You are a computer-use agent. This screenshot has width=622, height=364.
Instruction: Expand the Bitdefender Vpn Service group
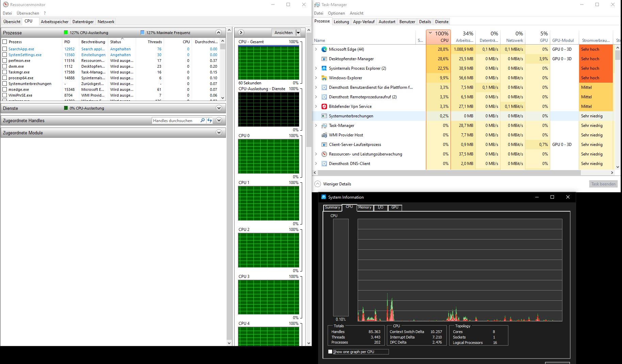[316, 106]
